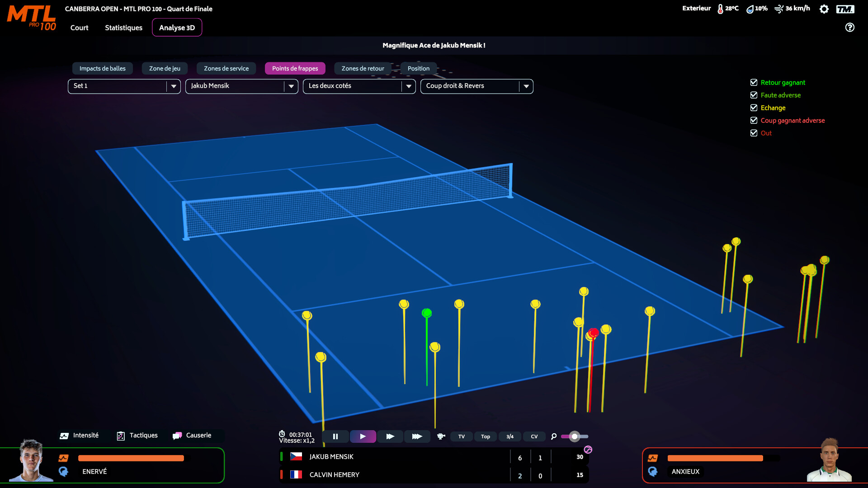Click the match timer clock icon

coord(282,434)
